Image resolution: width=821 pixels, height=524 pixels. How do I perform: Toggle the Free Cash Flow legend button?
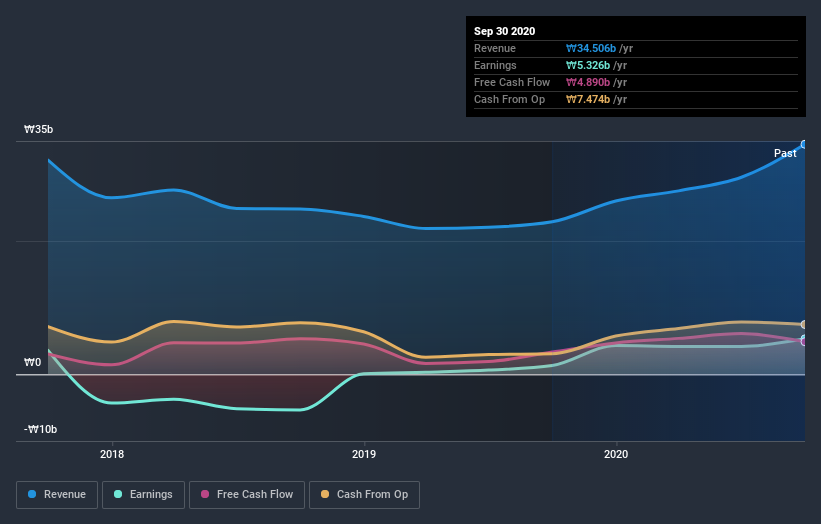pos(247,495)
